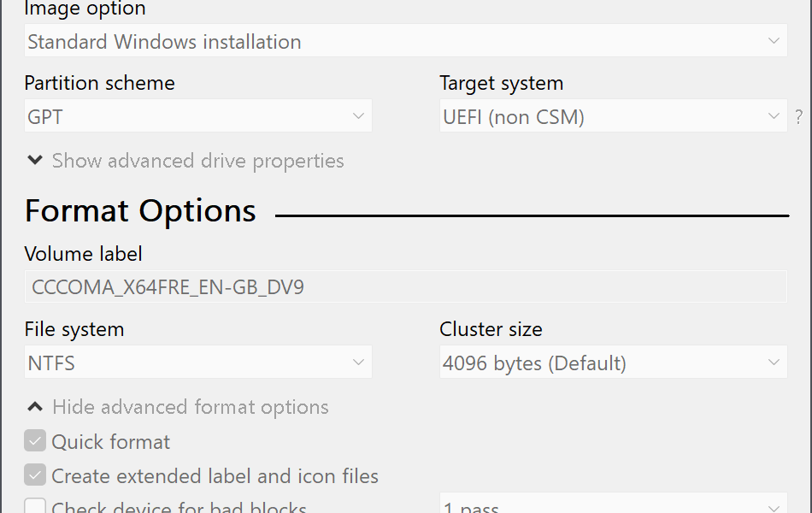Viewport: 812px width, 513px height.
Task: Click the Target system dropdown arrow
Action: click(x=774, y=115)
